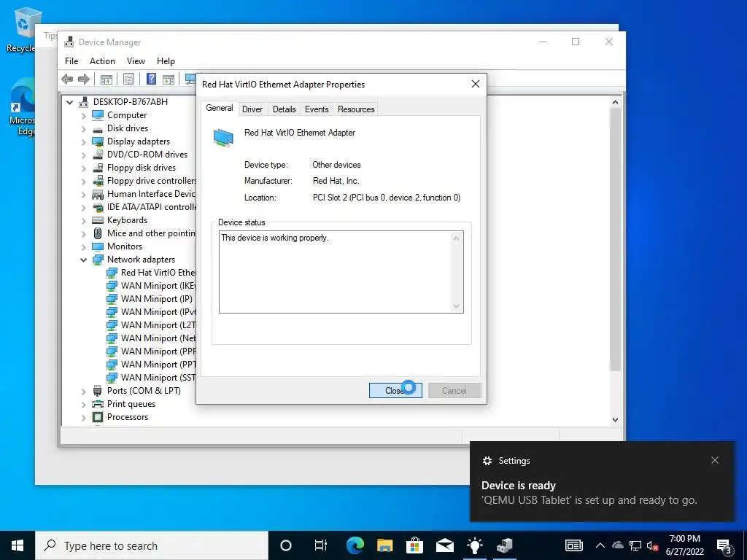Click the device tree scrollbar down arrow
Image resolution: width=747 pixels, height=560 pixels.
(615, 419)
